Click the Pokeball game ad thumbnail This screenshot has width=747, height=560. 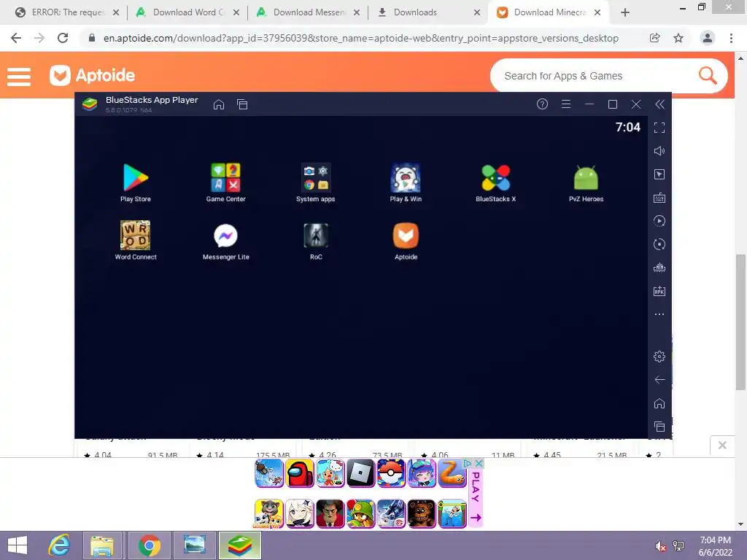point(391,473)
